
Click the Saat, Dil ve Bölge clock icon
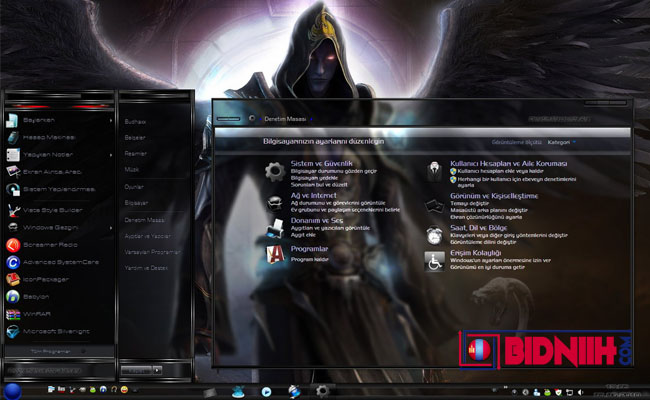(x=434, y=235)
